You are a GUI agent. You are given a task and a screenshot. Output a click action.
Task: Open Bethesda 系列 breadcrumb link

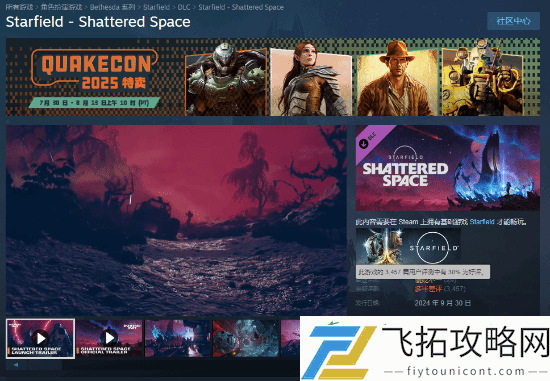pyautogui.click(x=113, y=7)
